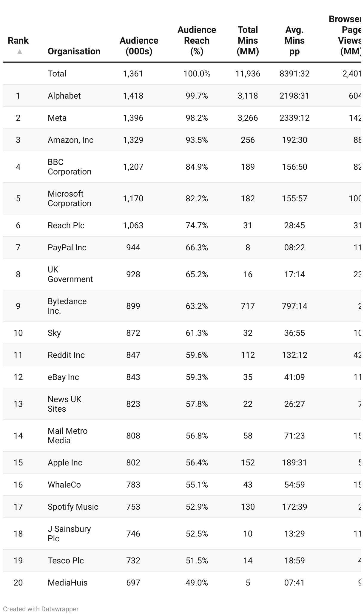Screen dimensions: 364x616
Task: Click the Rank sort arrow icon
Action: tap(20, 51)
